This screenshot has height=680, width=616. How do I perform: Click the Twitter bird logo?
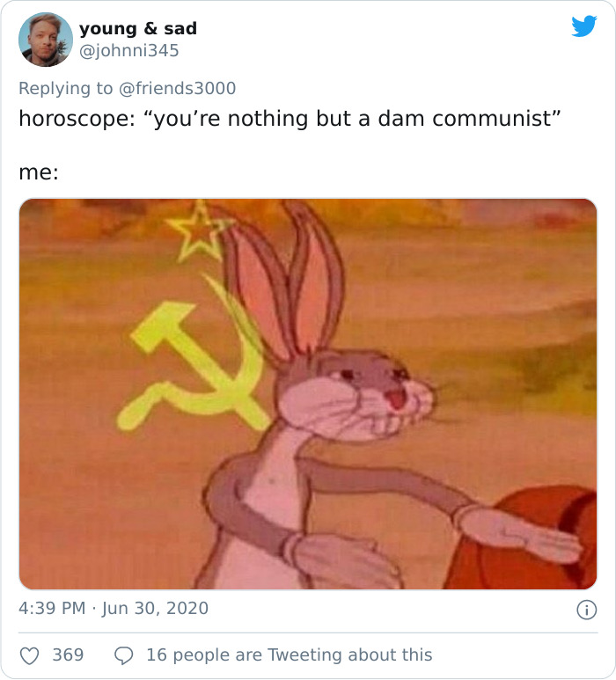[x=584, y=26]
